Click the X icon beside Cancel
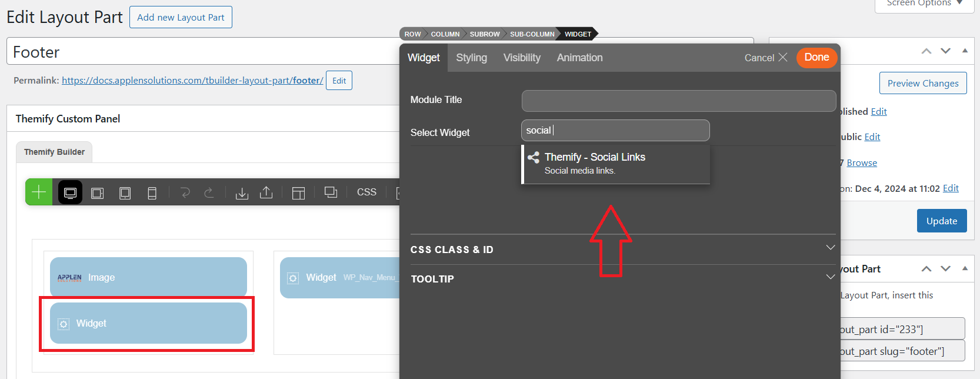Image resolution: width=980 pixels, height=379 pixels. coord(783,57)
